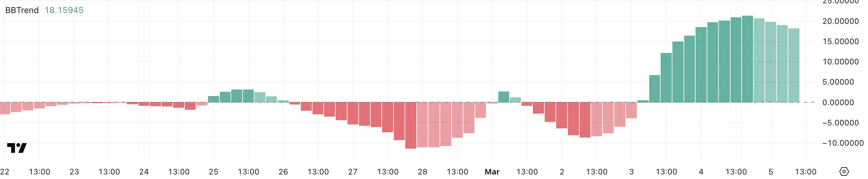
Task: Select date label 22 on time axis
Action: coord(5,172)
